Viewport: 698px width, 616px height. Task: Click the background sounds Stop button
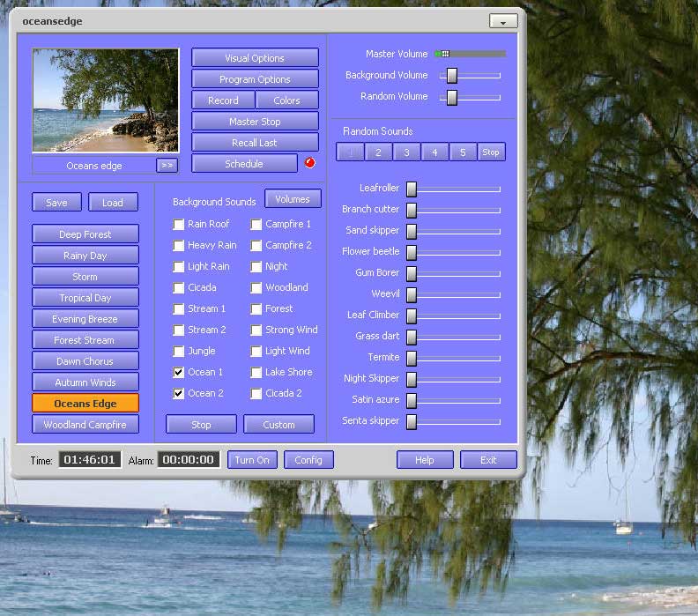point(201,425)
